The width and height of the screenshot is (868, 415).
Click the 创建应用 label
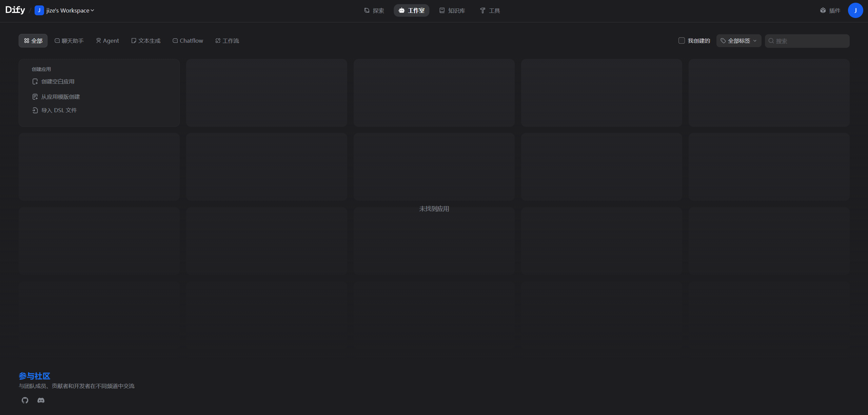tap(41, 69)
